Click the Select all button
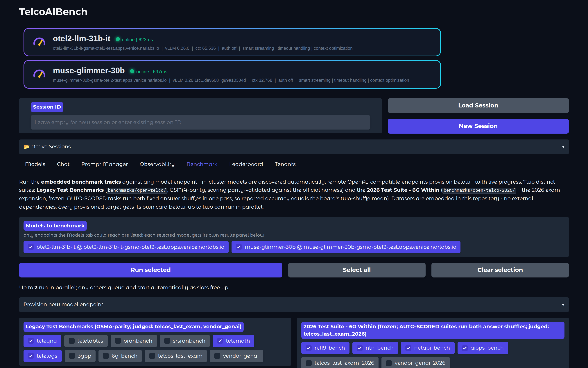This screenshot has width=588, height=368. point(357,270)
